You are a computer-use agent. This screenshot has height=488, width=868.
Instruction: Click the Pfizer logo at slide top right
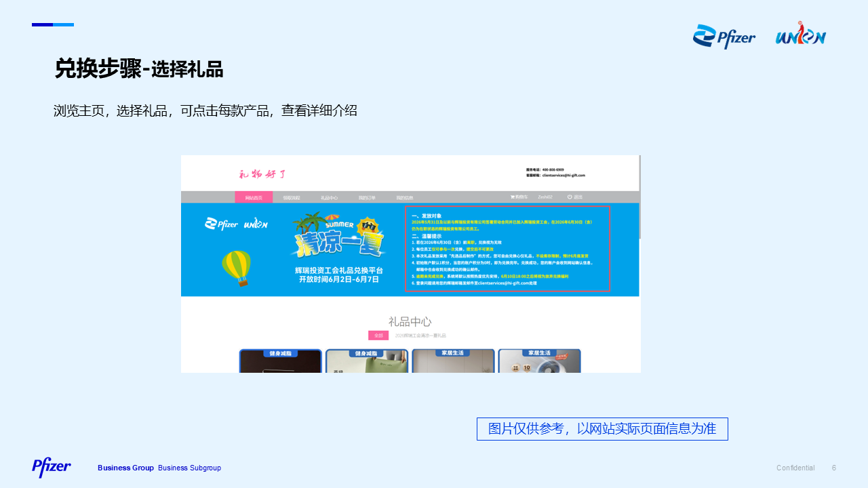pos(724,37)
